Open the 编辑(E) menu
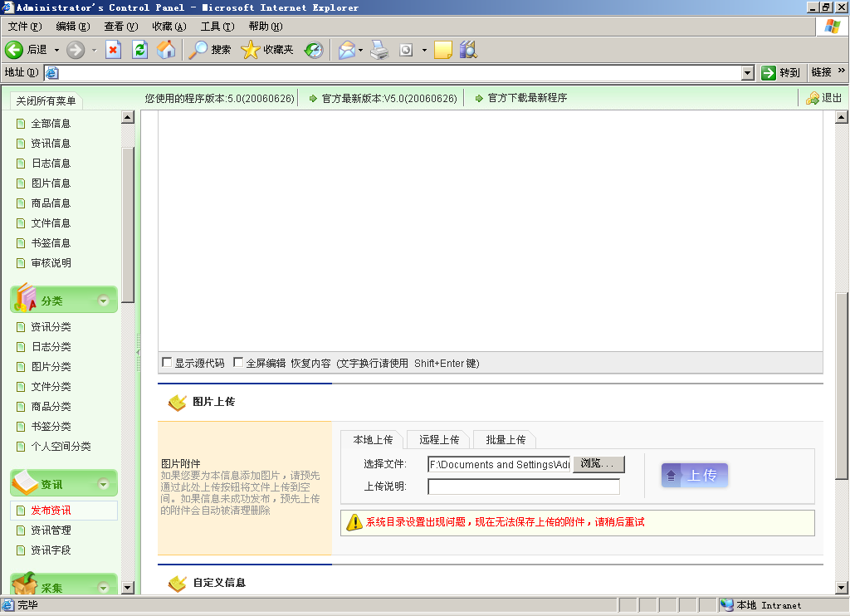The height and width of the screenshot is (616, 850). (73, 27)
